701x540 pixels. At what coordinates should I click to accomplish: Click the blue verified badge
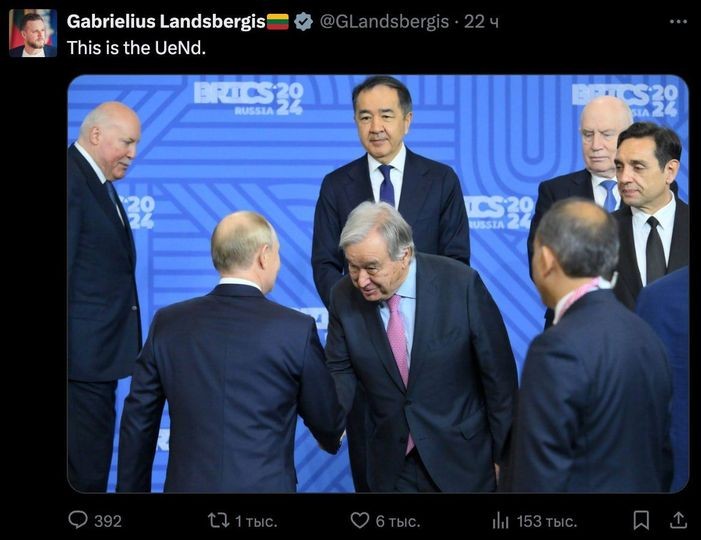tap(303, 21)
